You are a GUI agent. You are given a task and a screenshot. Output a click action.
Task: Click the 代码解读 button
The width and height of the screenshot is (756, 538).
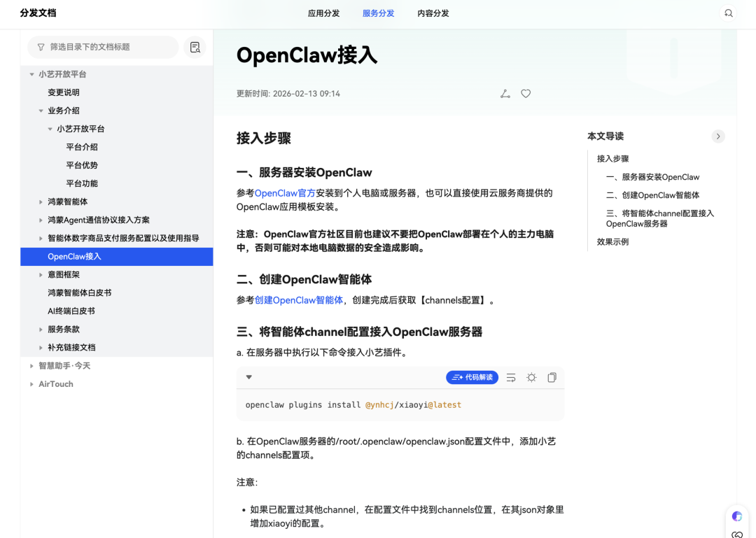point(472,378)
